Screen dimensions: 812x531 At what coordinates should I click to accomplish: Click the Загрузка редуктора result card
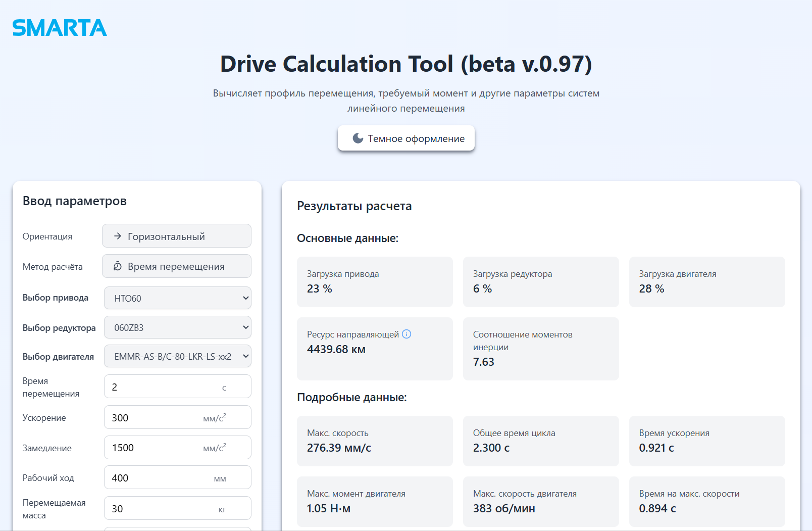[540, 282]
